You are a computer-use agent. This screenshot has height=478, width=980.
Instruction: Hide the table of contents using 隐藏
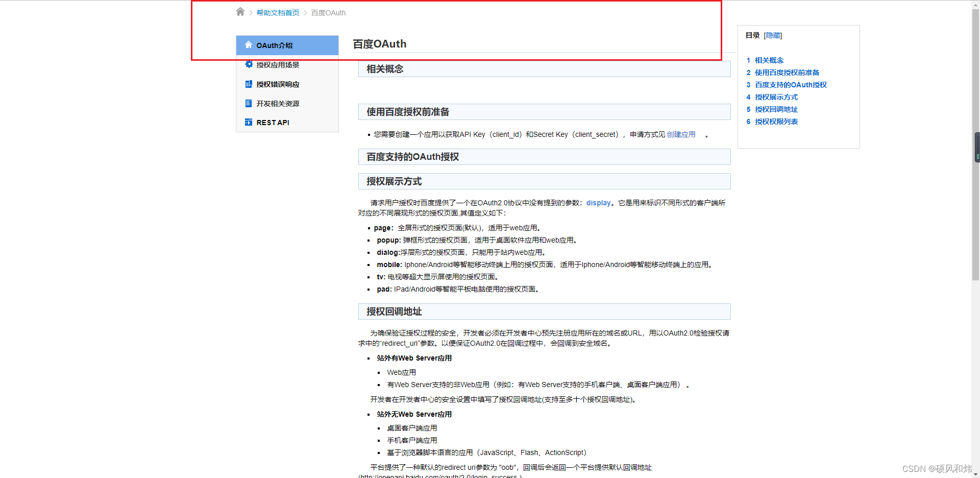[772, 35]
